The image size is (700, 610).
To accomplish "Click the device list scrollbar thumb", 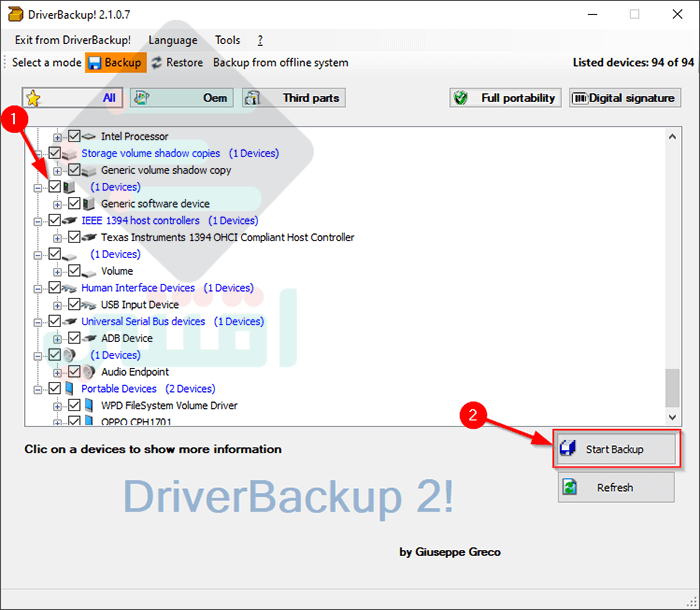I will [x=672, y=388].
